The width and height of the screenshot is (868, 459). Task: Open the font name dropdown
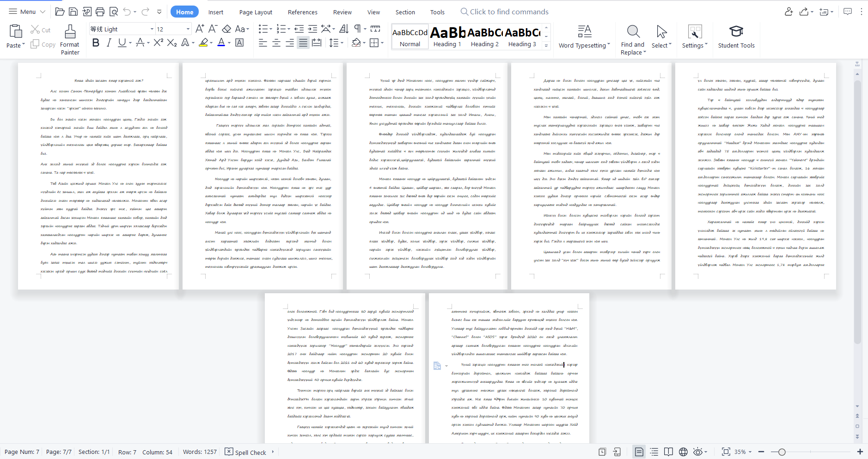click(x=152, y=29)
